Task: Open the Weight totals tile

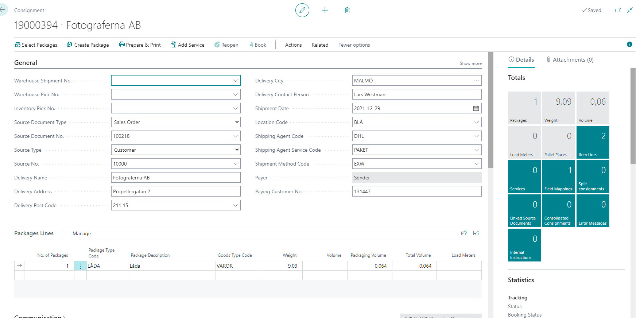Action: 558,108
